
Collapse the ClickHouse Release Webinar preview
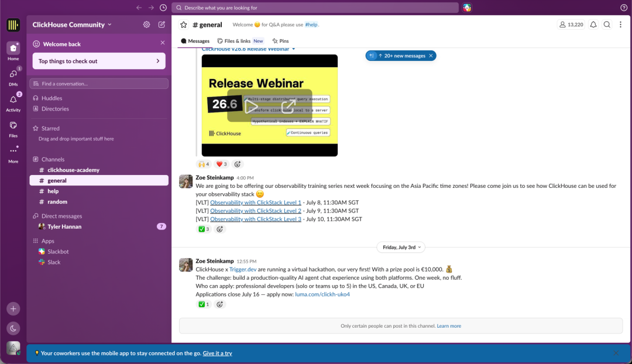coord(293,49)
